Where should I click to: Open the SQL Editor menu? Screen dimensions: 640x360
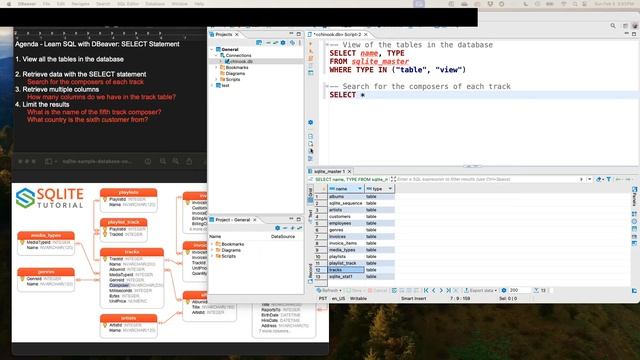128,4
